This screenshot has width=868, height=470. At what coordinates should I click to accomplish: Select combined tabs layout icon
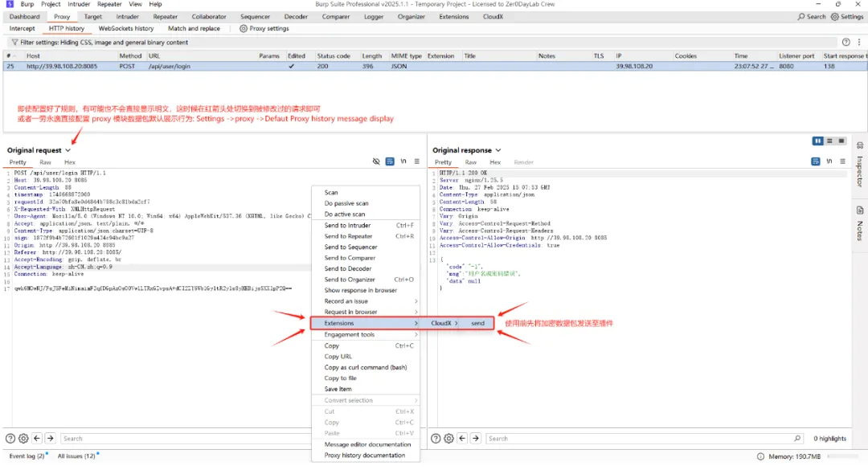point(841,141)
